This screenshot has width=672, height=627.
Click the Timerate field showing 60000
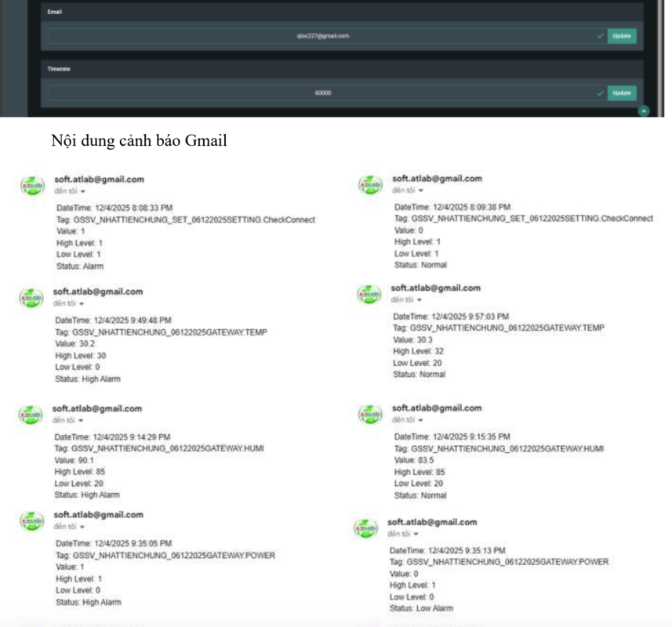click(x=321, y=92)
